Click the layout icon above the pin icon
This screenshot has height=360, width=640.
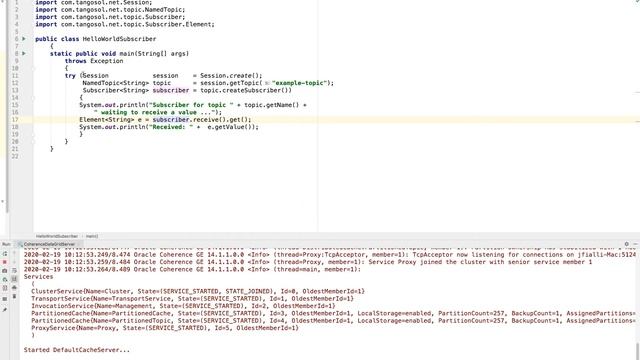(x=5, y=299)
